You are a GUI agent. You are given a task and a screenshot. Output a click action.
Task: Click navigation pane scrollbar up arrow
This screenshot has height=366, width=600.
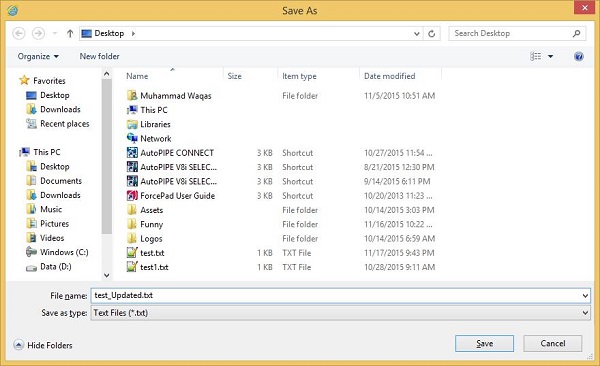pos(107,74)
